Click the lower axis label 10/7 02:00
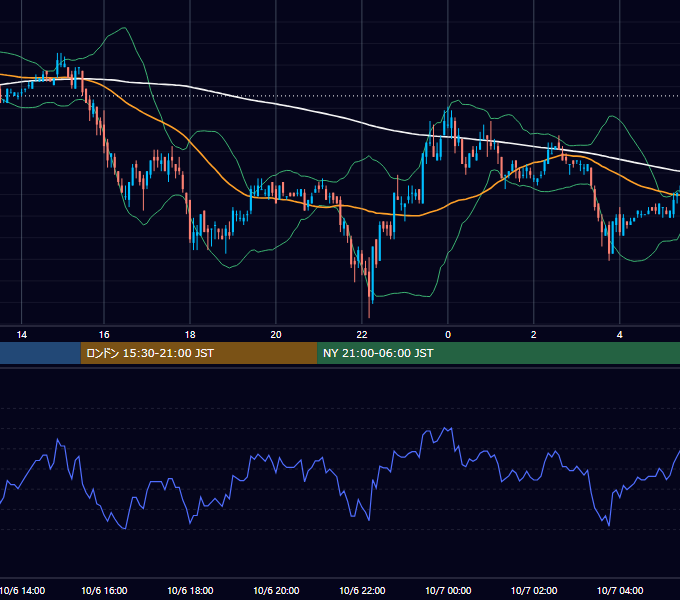This screenshot has height=600, width=680. coord(534,590)
